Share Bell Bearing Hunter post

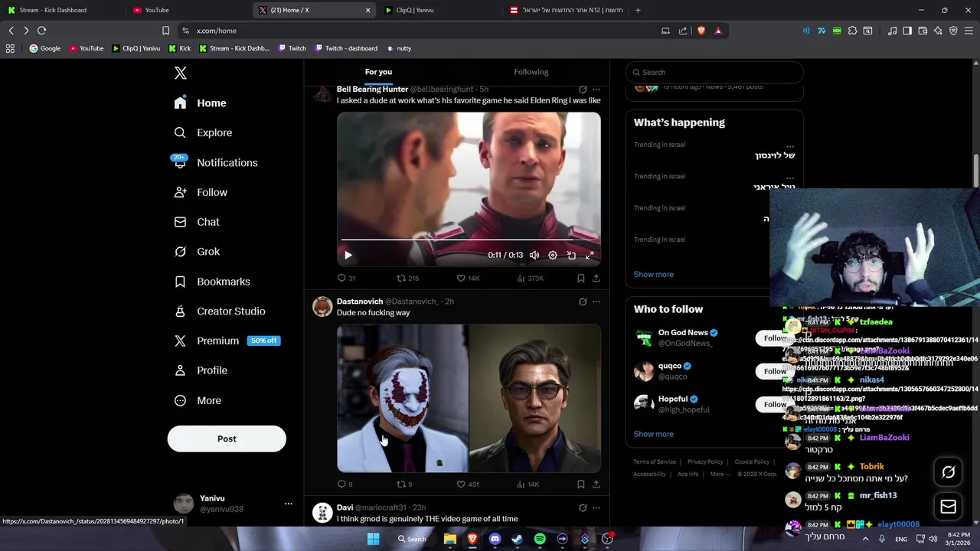tap(596, 279)
